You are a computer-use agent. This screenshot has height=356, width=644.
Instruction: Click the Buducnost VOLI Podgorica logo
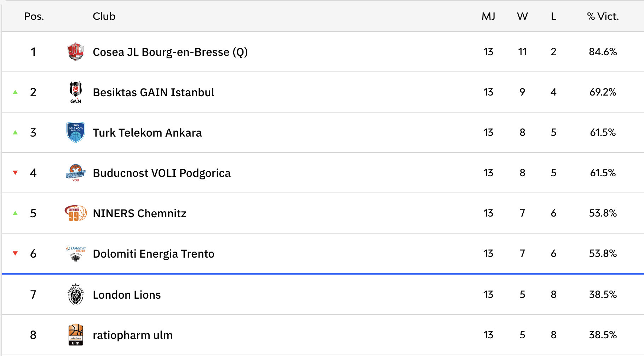pos(75,173)
